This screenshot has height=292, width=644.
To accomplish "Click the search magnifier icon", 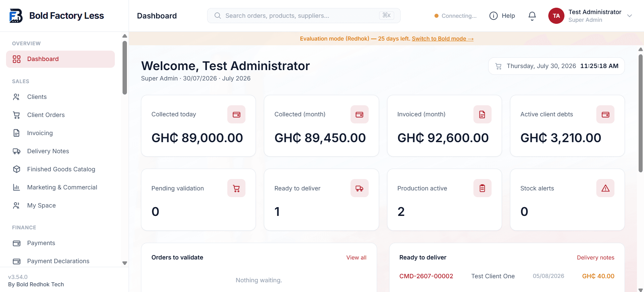I will point(218,16).
